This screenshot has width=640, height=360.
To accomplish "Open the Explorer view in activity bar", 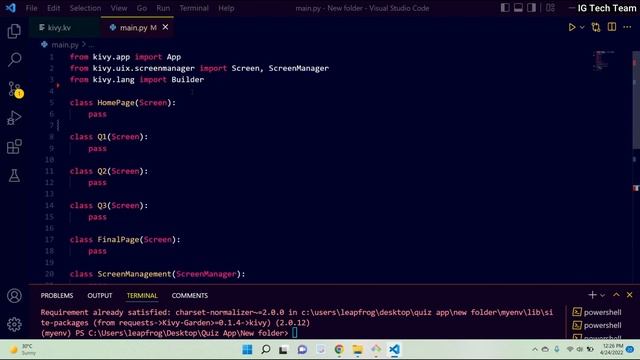I will pos(14,31).
